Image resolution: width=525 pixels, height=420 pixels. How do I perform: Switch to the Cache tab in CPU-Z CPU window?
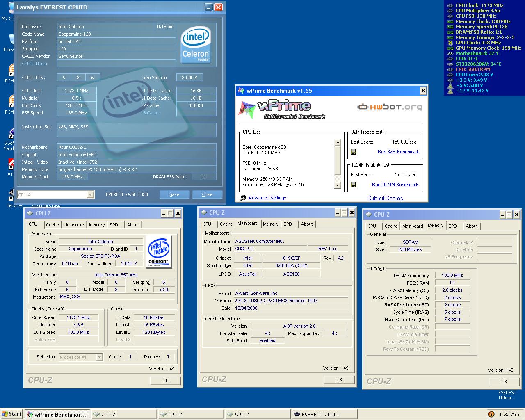click(x=52, y=225)
